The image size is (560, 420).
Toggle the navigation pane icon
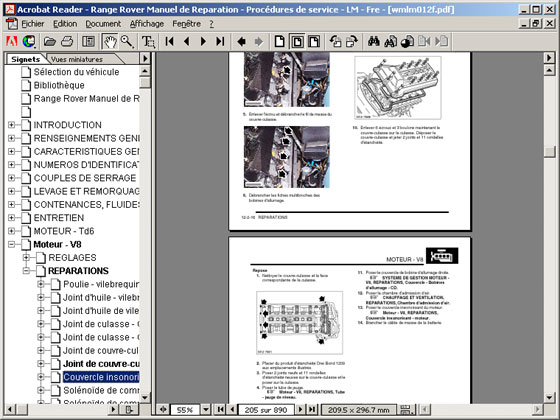click(x=88, y=42)
